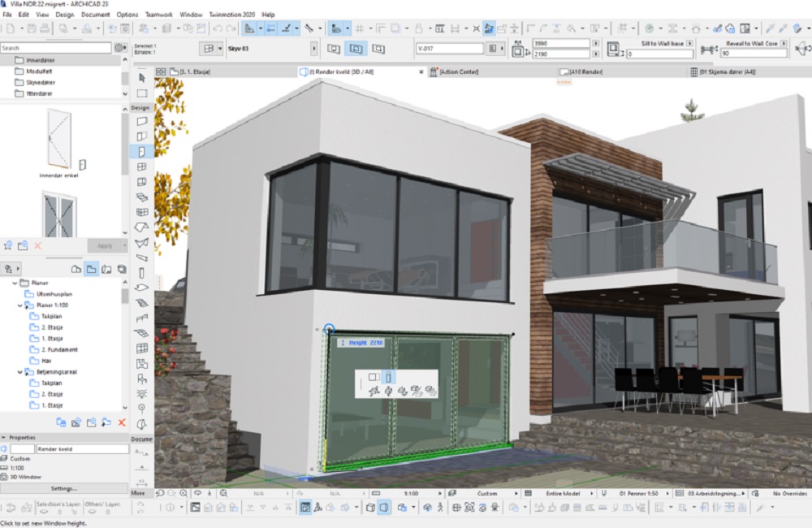The image size is (812, 528).
Task: Click the element information icon in bottom toolbar
Action: (170, 508)
